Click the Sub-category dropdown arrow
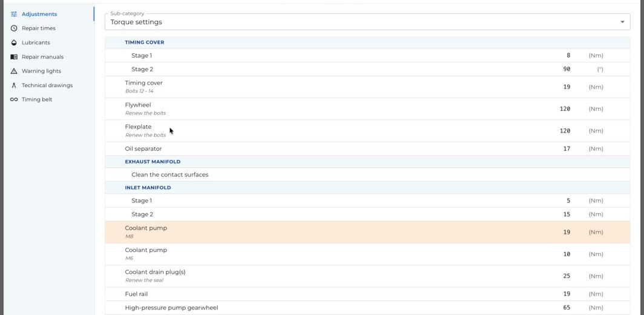The width and height of the screenshot is (644, 315). point(623,22)
